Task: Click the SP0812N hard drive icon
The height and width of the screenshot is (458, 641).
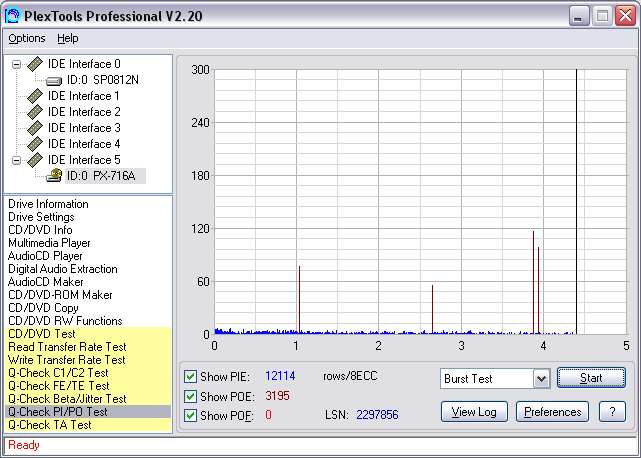Action: 54,81
